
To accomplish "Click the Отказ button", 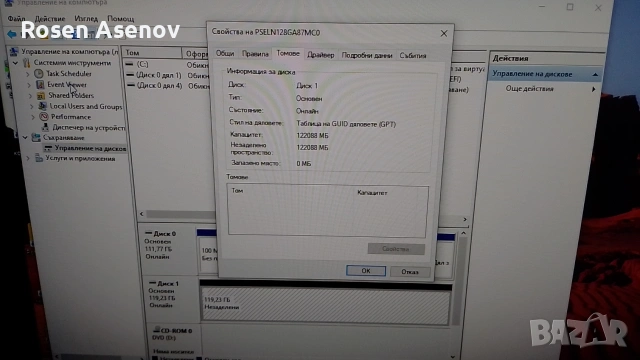I will tap(409, 271).
